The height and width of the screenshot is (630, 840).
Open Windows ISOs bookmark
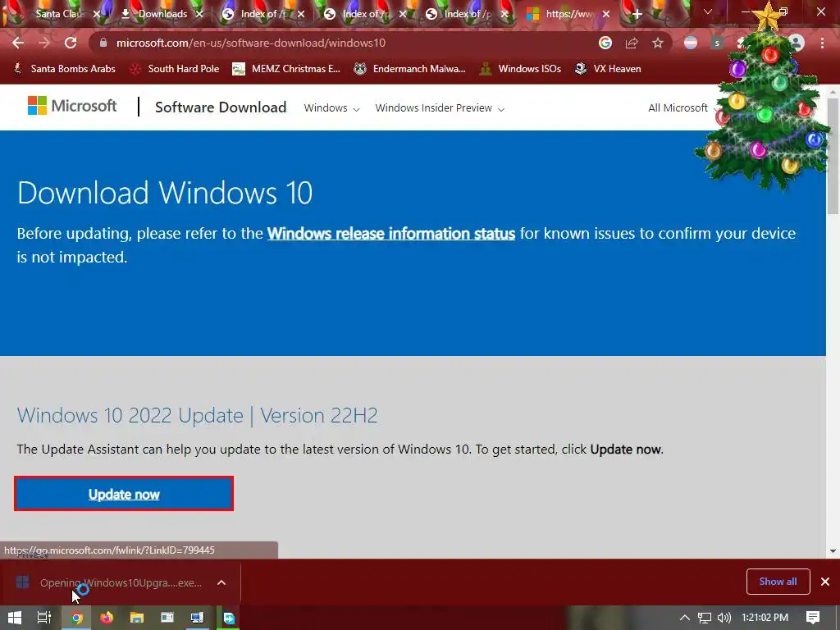click(521, 69)
